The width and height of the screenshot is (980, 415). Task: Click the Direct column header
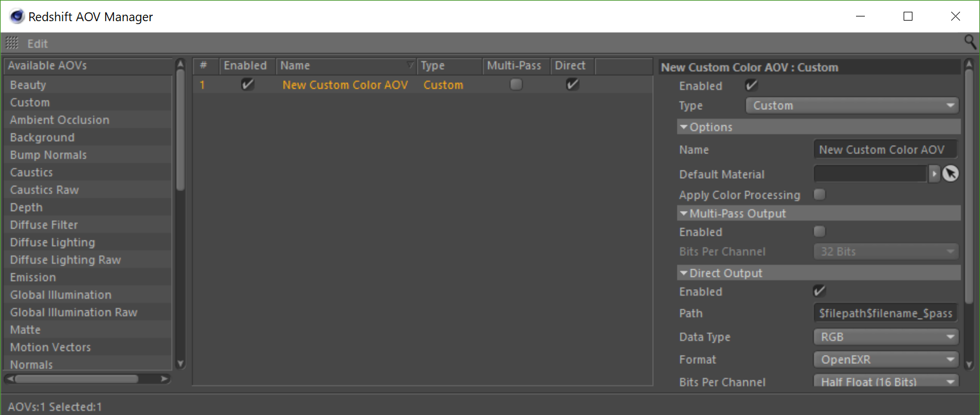pos(573,66)
